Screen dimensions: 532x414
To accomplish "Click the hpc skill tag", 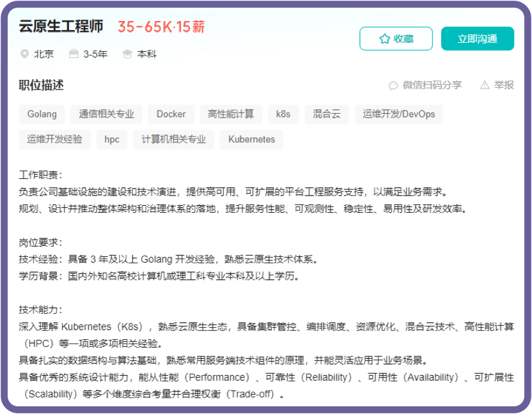I will [112, 139].
